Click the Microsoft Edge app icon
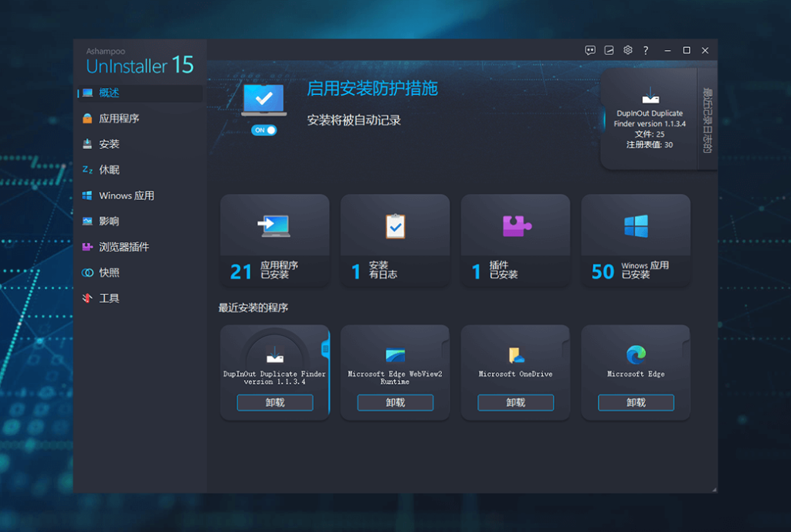The width and height of the screenshot is (791, 532). point(637,355)
